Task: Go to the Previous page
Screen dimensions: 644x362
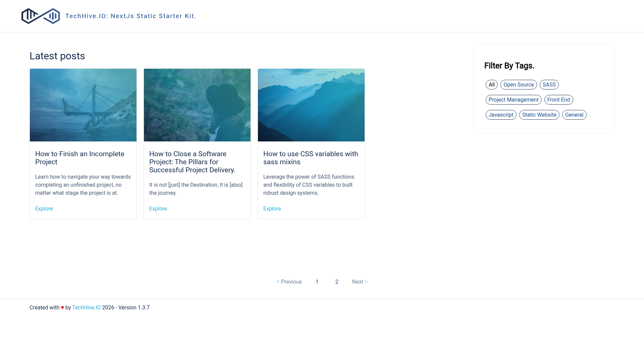Action: pos(289,282)
